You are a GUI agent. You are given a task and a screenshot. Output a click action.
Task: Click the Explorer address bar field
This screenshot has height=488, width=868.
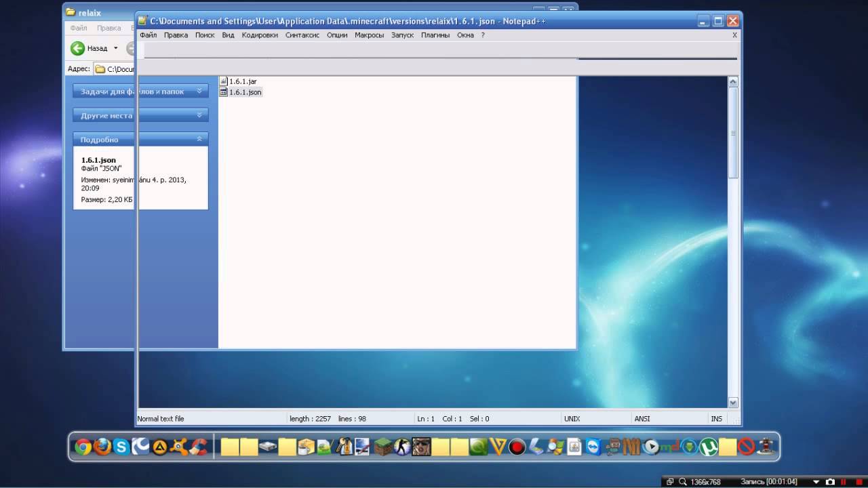(x=114, y=69)
